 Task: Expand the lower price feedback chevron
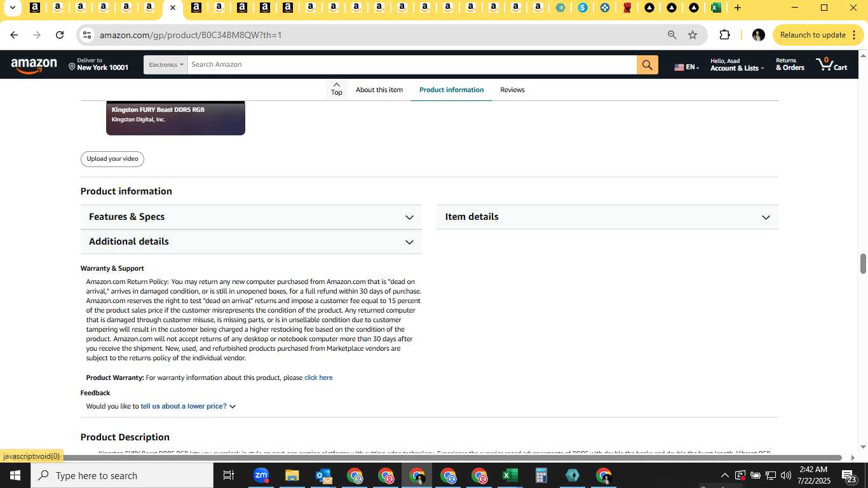coord(233,407)
